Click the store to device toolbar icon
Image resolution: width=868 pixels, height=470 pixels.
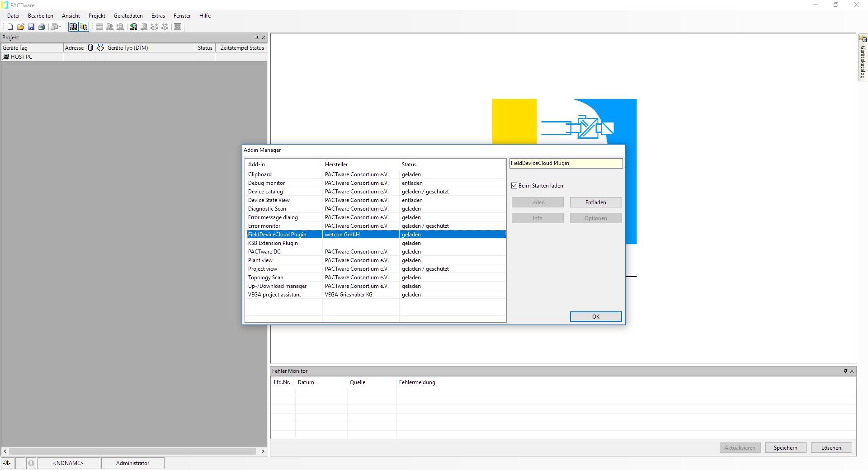(120, 27)
